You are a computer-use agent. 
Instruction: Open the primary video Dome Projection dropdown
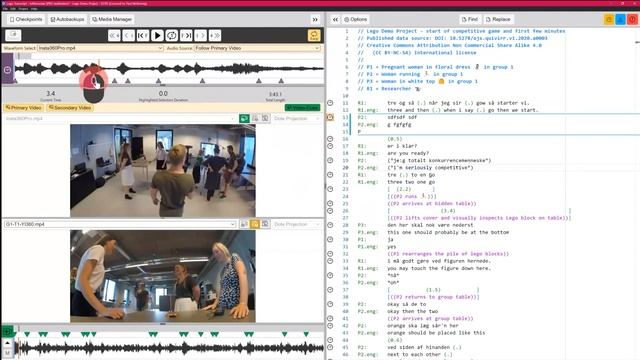[296, 118]
